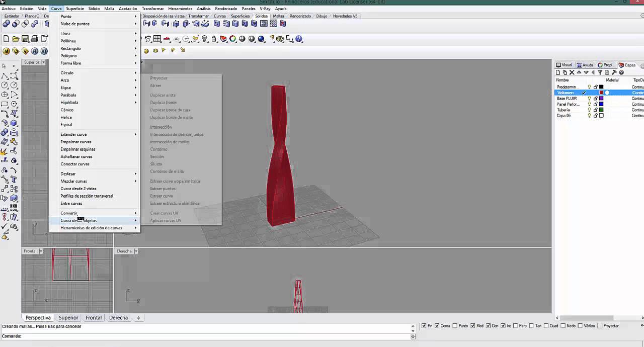This screenshot has width=644, height=347.
Task: Toggle visibility bulb of Tubería layer
Action: (x=590, y=110)
